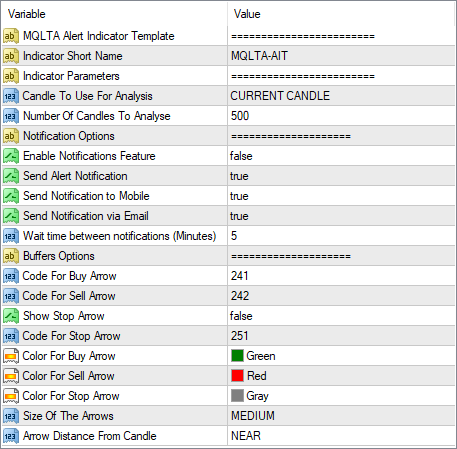The height and width of the screenshot is (449, 457).
Task: Click the boolean icon beside Enable Notifications Feature
Action: [x=11, y=156]
